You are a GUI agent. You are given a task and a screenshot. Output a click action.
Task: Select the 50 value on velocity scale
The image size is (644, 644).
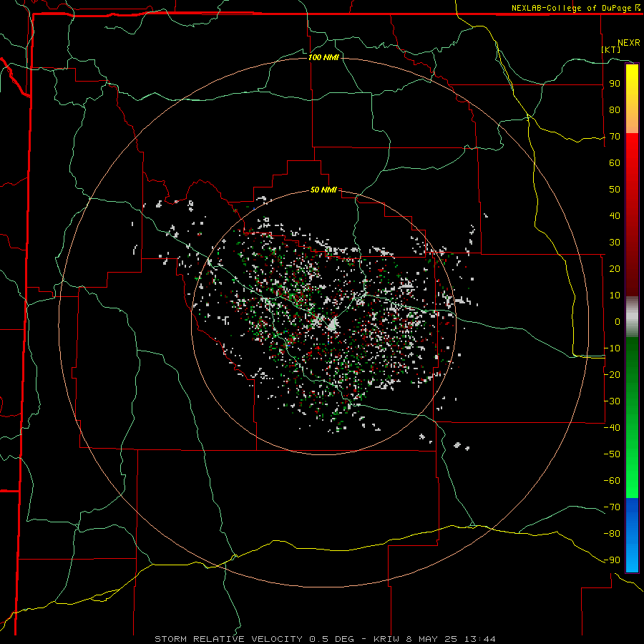pos(615,190)
